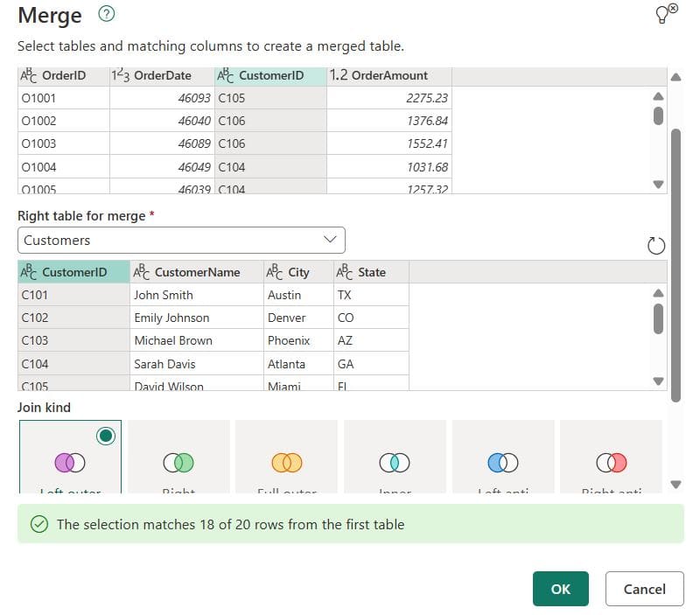Viewport: 700px width, 615px height.
Task: Toggle the Left outer radio button
Action: click(x=106, y=436)
